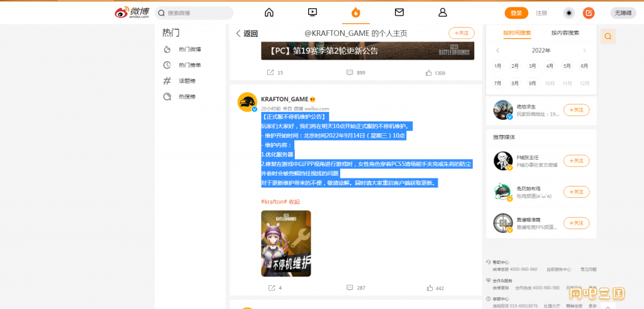This screenshot has height=309, width=644.
Task: Repost the maintenance post with 4 shares
Action: tap(275, 288)
